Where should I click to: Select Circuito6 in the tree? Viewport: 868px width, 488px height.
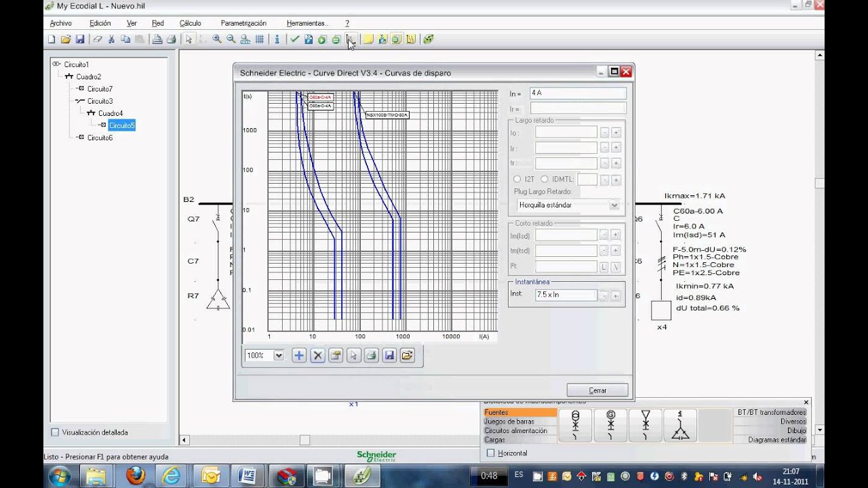coord(100,138)
